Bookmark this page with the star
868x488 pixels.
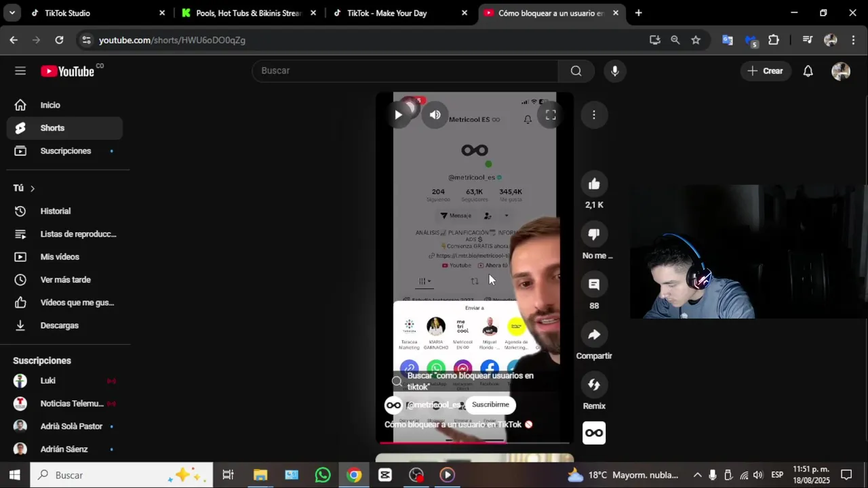point(695,40)
